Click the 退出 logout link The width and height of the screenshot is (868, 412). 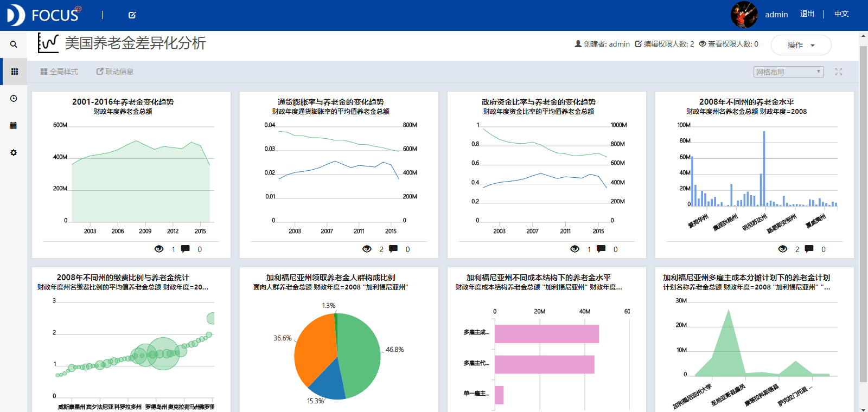807,14
